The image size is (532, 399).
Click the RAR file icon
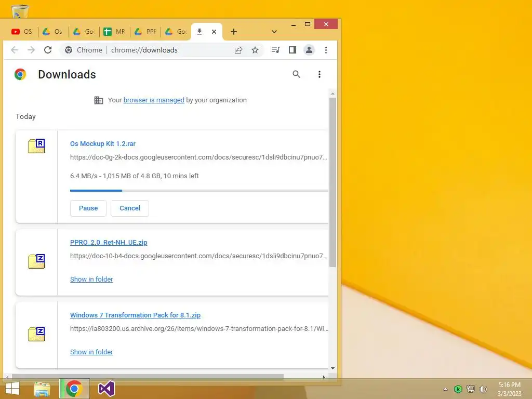point(36,146)
